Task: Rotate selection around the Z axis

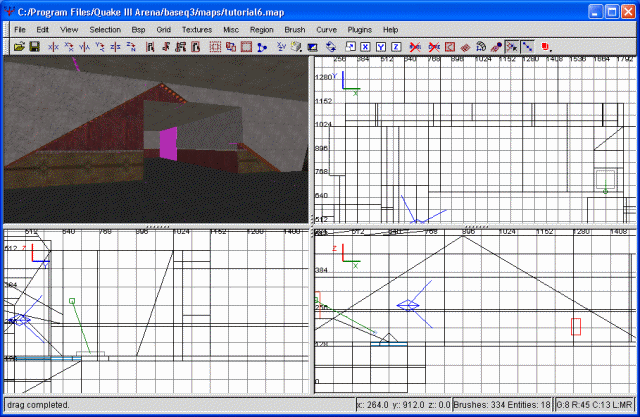Action: (x=131, y=47)
